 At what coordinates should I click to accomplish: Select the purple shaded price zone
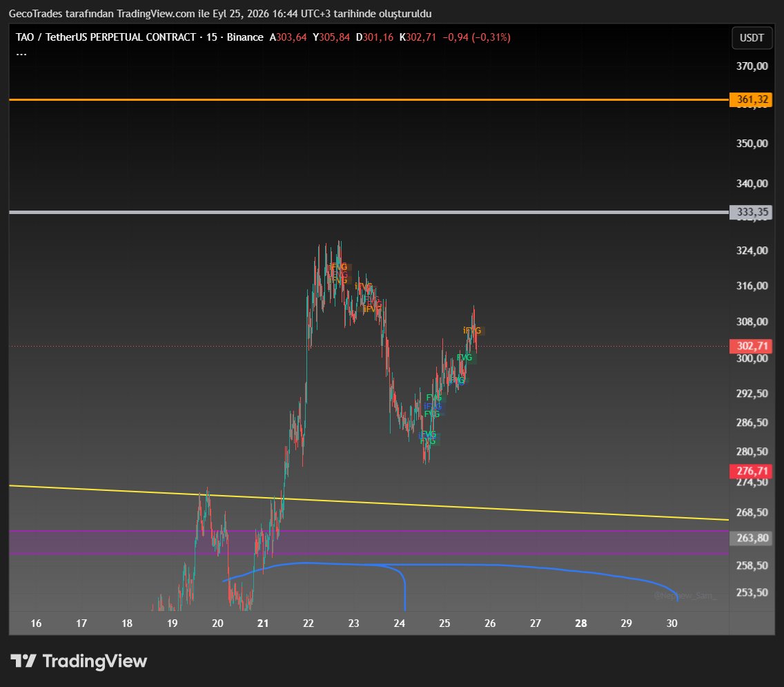(x=369, y=543)
